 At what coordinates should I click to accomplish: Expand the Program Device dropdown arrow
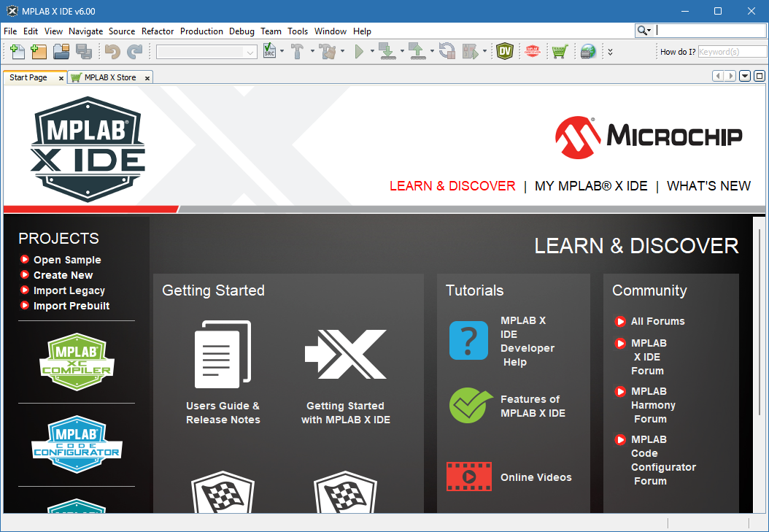click(x=402, y=51)
